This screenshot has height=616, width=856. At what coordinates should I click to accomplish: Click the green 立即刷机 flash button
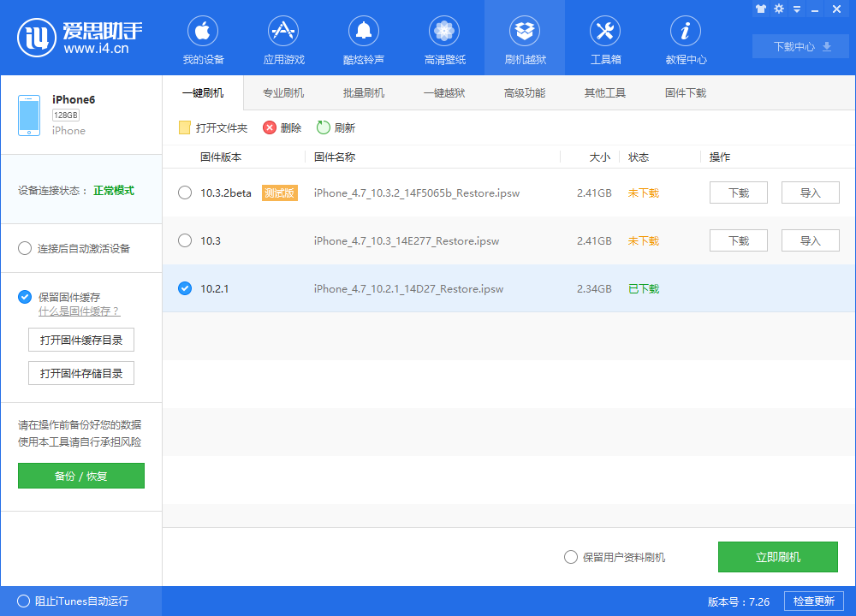777,557
